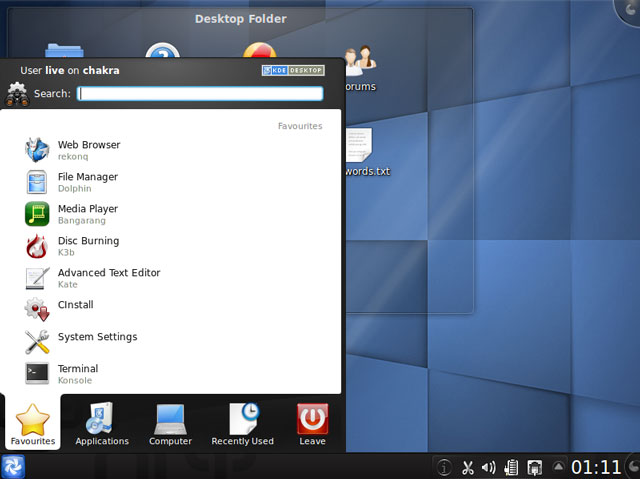This screenshot has height=479, width=640.
Task: Open Kate Advanced Text Editor icon
Action: coord(38,278)
